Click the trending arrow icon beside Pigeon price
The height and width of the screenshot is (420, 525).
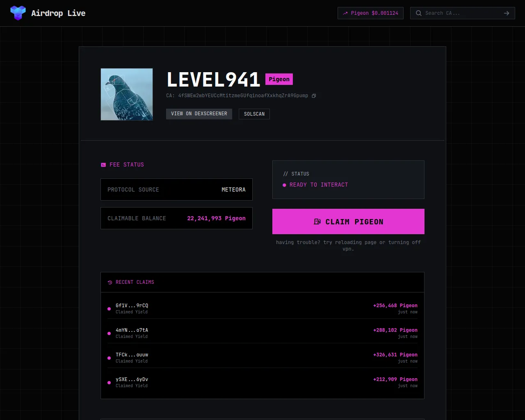pos(345,13)
